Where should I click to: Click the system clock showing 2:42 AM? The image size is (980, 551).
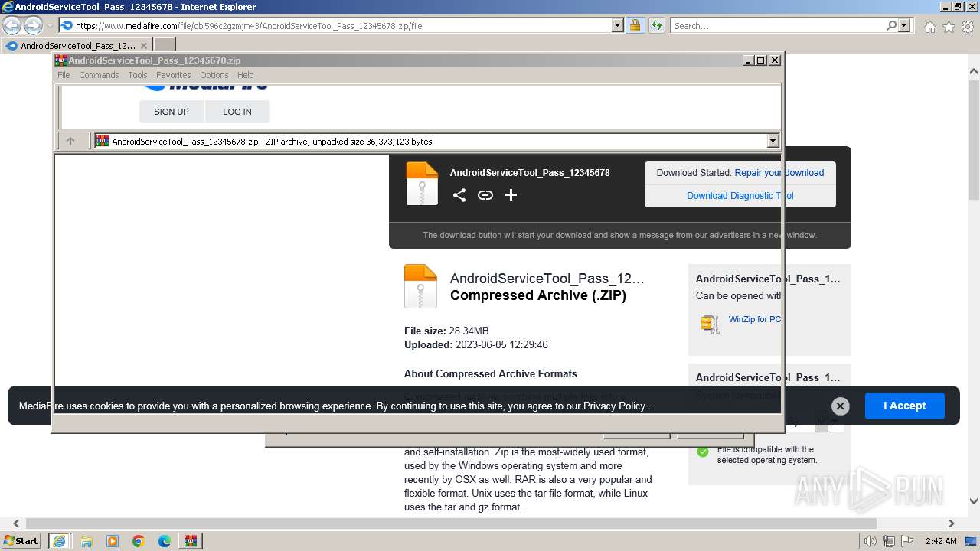[x=940, y=541]
